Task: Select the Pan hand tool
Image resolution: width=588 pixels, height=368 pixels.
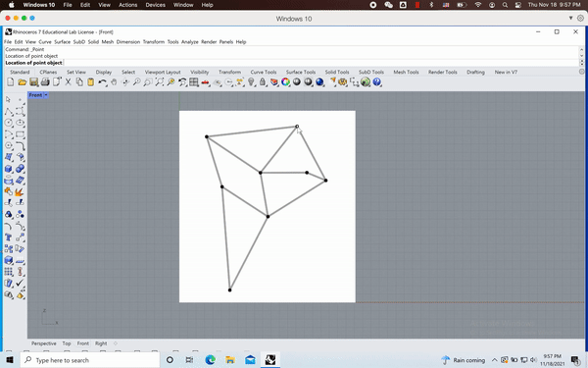Action: click(114, 81)
